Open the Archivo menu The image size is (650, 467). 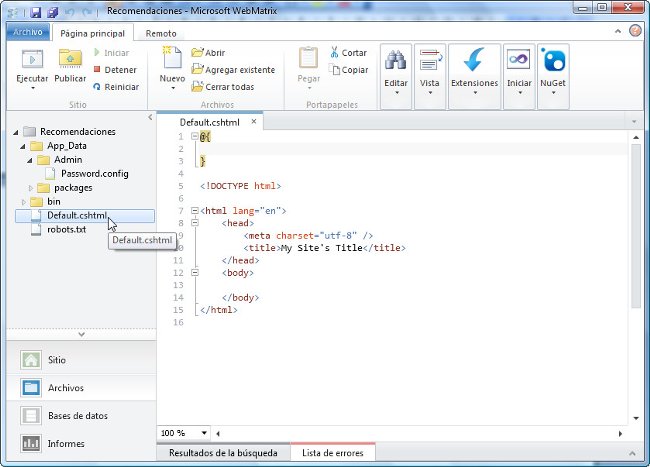pyautogui.click(x=27, y=32)
